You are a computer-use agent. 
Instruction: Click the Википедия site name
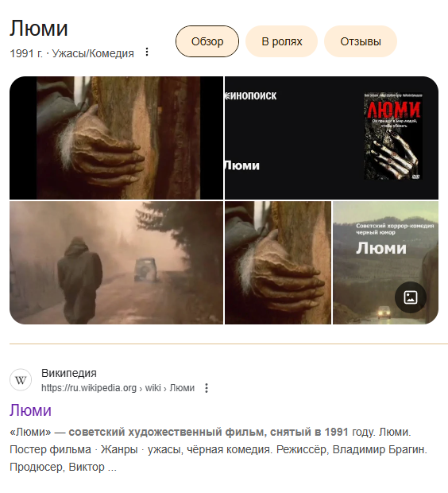point(69,373)
